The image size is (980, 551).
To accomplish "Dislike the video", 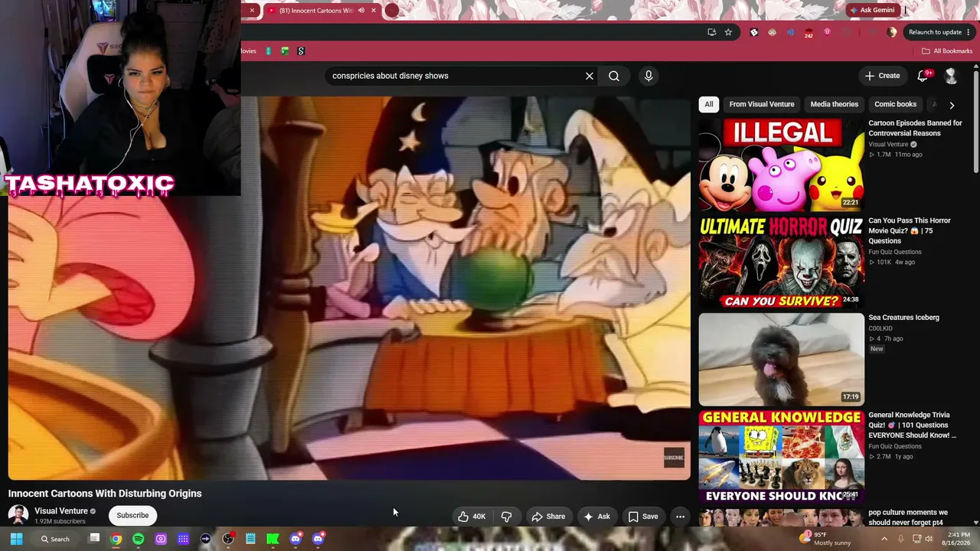I will [506, 517].
